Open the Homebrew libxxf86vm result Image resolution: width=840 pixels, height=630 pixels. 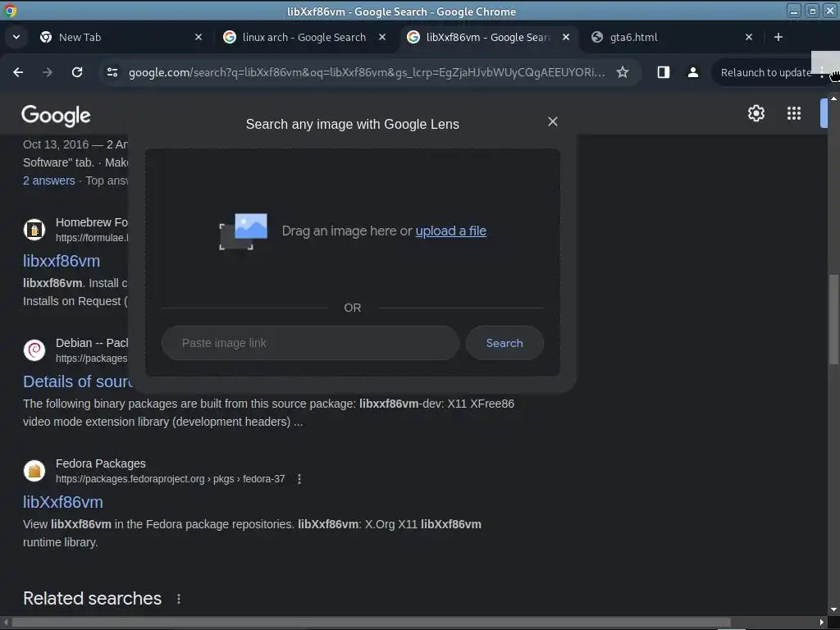(62, 261)
